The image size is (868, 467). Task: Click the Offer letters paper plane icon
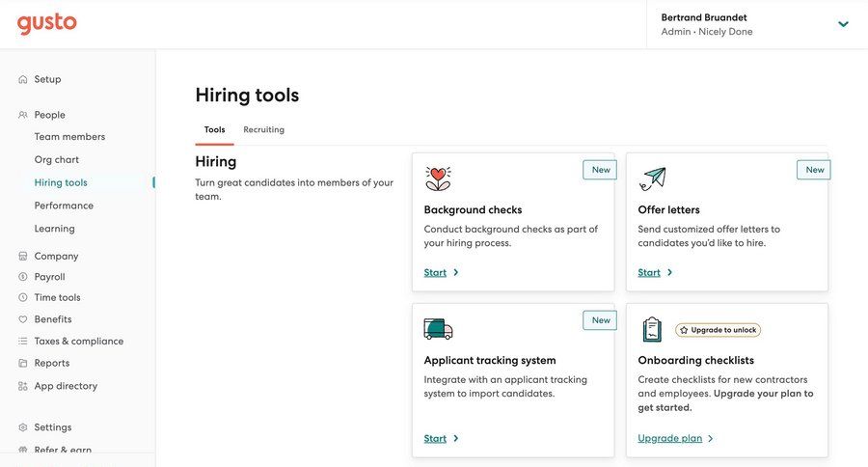pyautogui.click(x=653, y=179)
